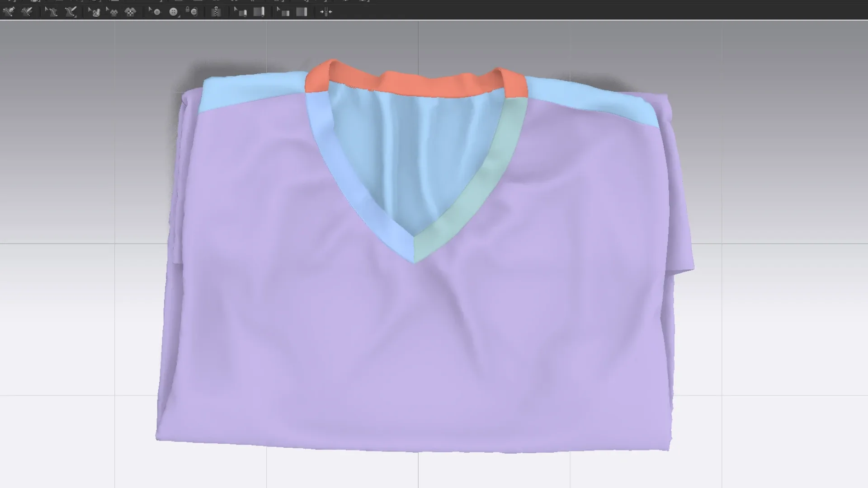The width and height of the screenshot is (868, 488).
Task: Select the Edit Texture 3D tool
Action: 94,12
